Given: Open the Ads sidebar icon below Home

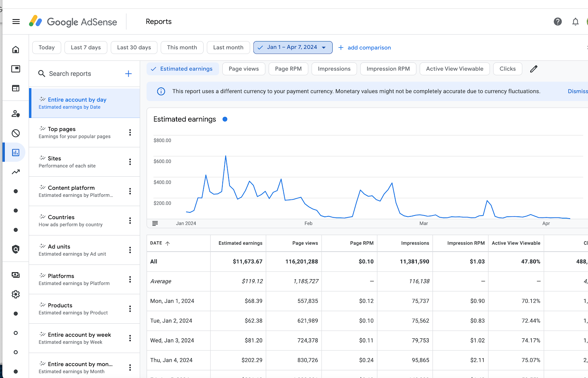Looking at the screenshot, I should coord(16,69).
